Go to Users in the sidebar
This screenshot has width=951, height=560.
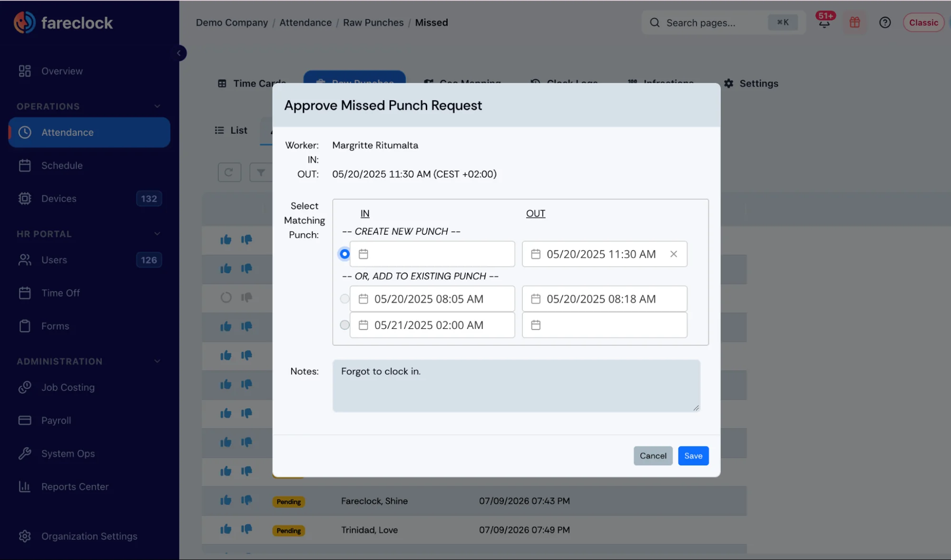89,260
